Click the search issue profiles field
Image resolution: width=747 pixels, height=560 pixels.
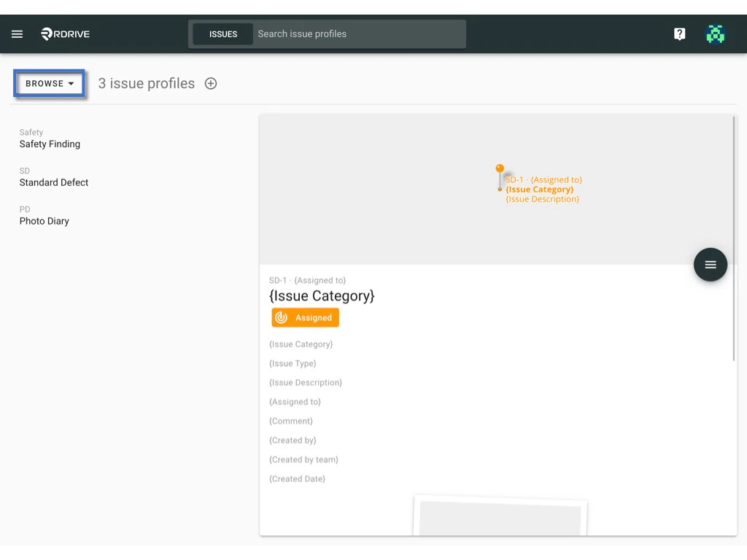coord(357,34)
